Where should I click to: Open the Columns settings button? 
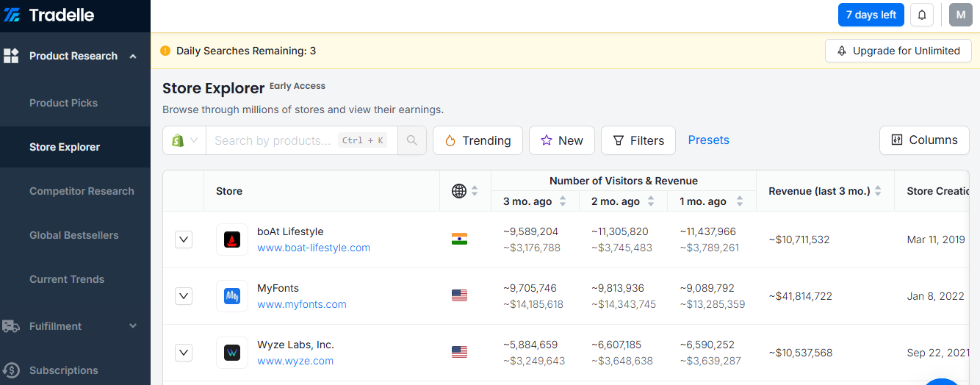(x=924, y=140)
